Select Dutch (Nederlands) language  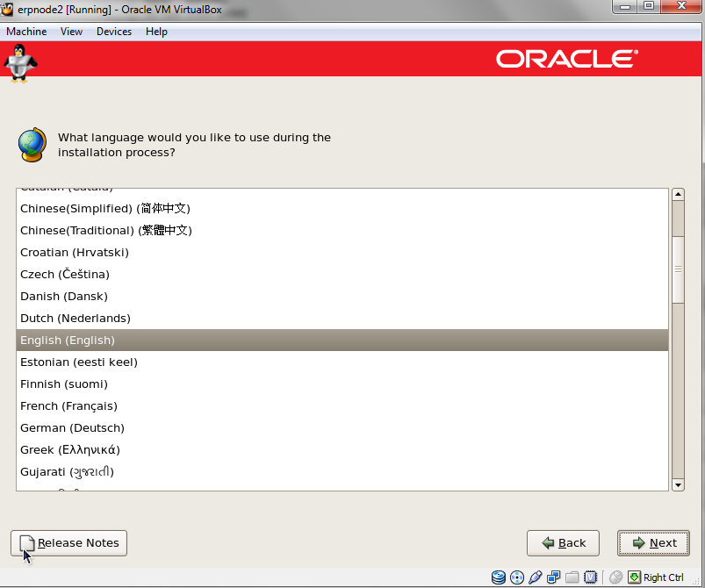[342, 319]
